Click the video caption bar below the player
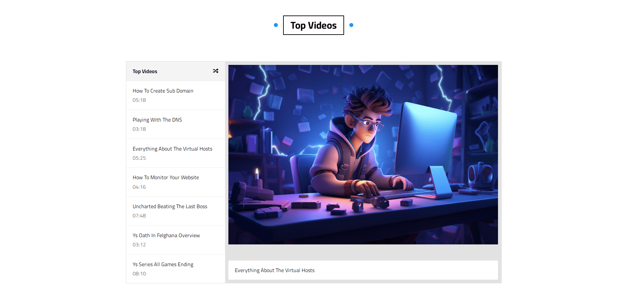Viewport: 644px width, 307px height. pyautogui.click(x=363, y=270)
